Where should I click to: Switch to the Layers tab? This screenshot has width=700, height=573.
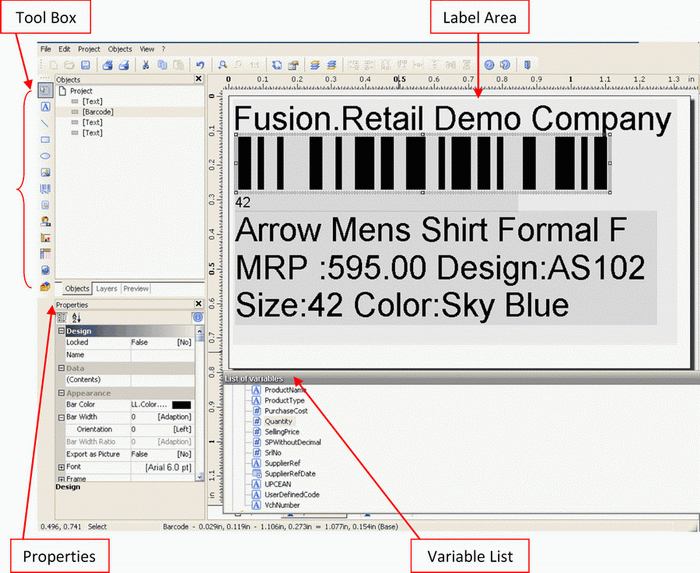(x=107, y=289)
